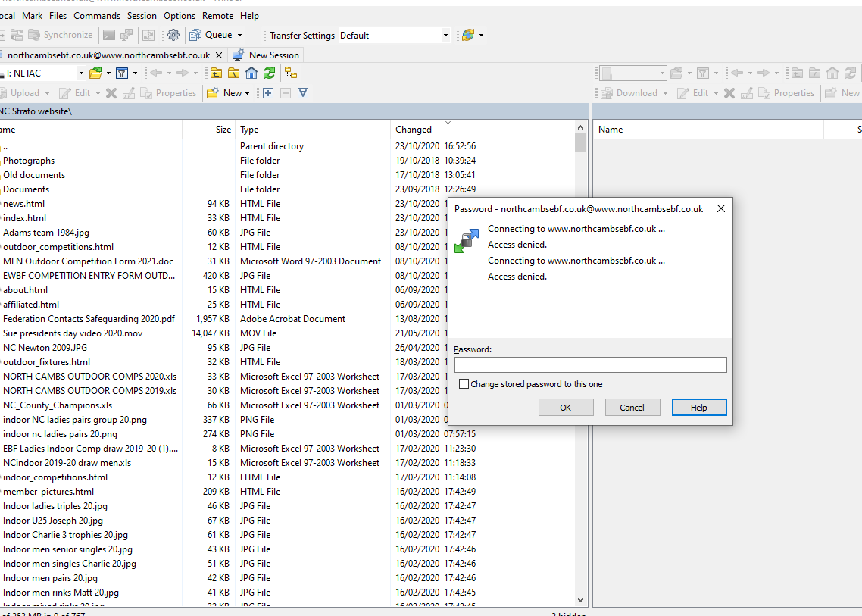Click the local file filter funnel icon
Viewport: 862px width, 616px height.
[121, 73]
